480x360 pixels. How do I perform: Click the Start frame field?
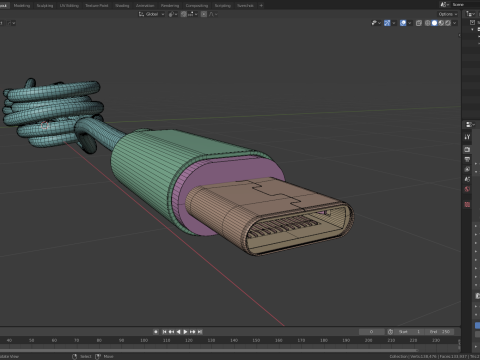409,332
